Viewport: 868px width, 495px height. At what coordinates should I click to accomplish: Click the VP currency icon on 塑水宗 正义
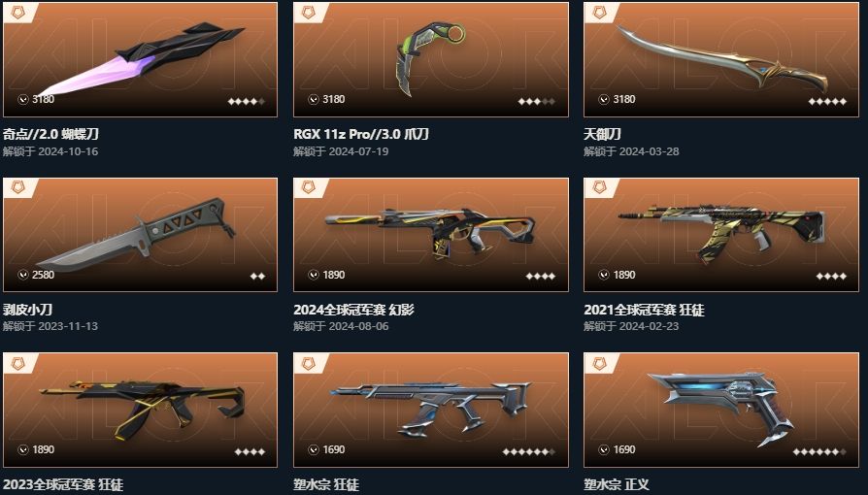click(604, 449)
